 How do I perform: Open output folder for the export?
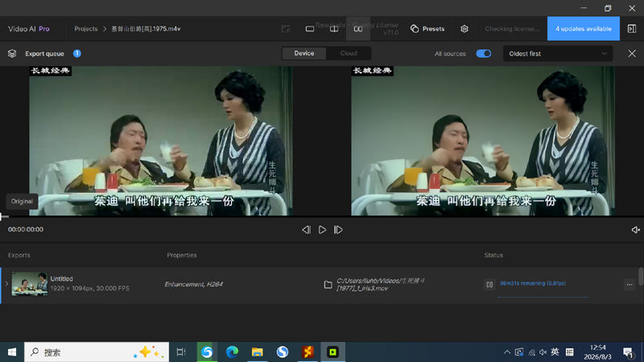coord(328,285)
